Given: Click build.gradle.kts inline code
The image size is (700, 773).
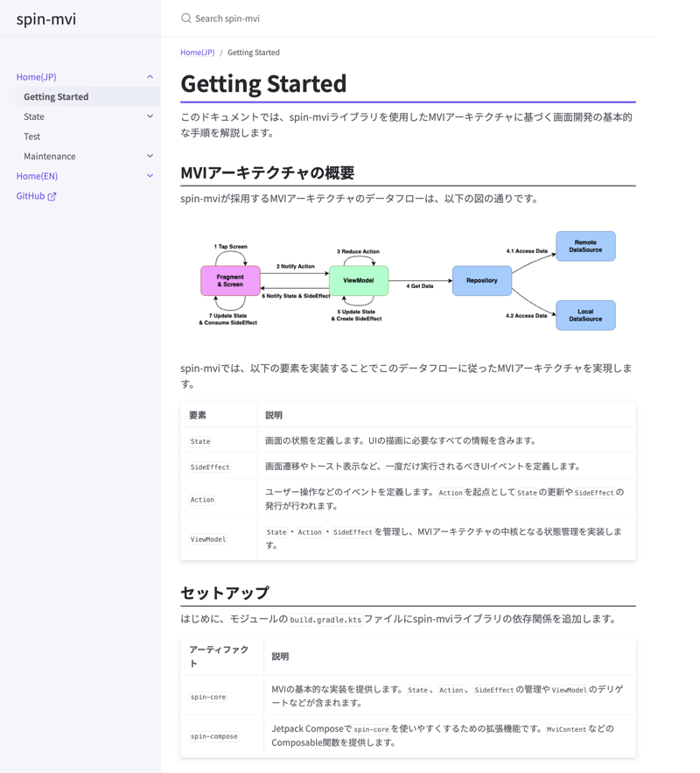Looking at the screenshot, I should click(325, 619).
